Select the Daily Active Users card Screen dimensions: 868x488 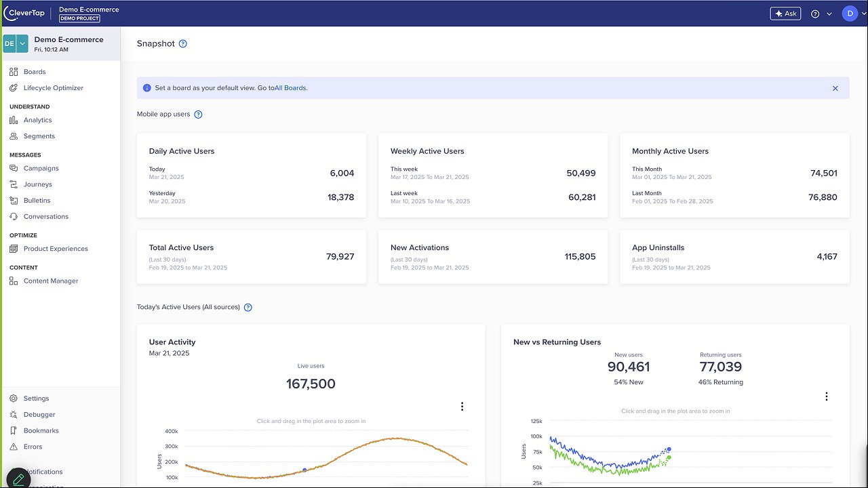click(x=252, y=176)
